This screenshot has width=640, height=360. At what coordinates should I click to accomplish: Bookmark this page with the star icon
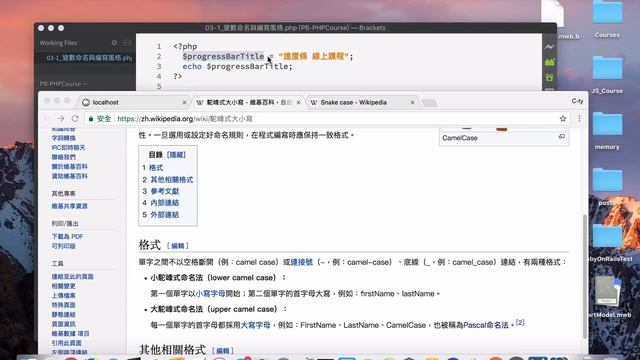point(563,118)
